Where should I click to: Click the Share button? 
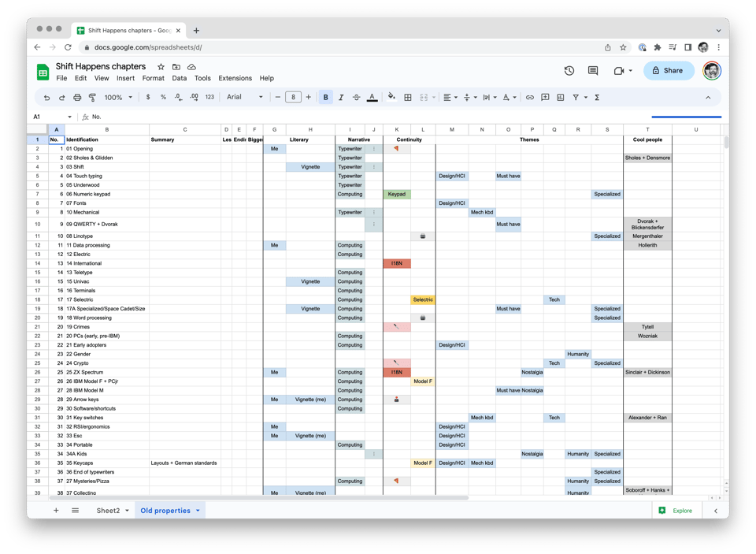pyautogui.click(x=669, y=70)
